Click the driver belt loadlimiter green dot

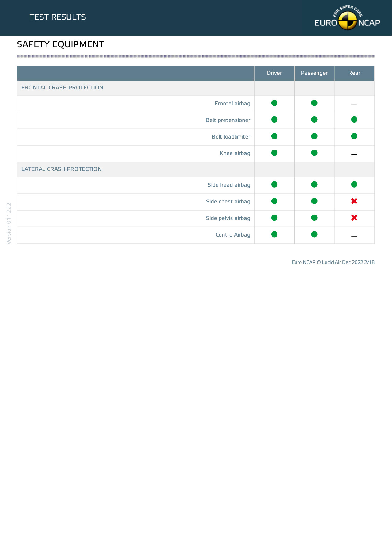tap(274, 136)
